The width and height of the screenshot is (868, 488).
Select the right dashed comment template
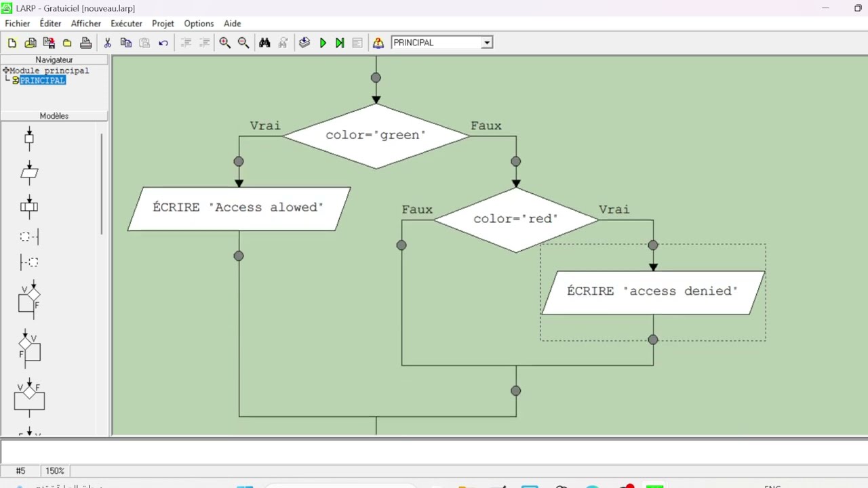29,262
